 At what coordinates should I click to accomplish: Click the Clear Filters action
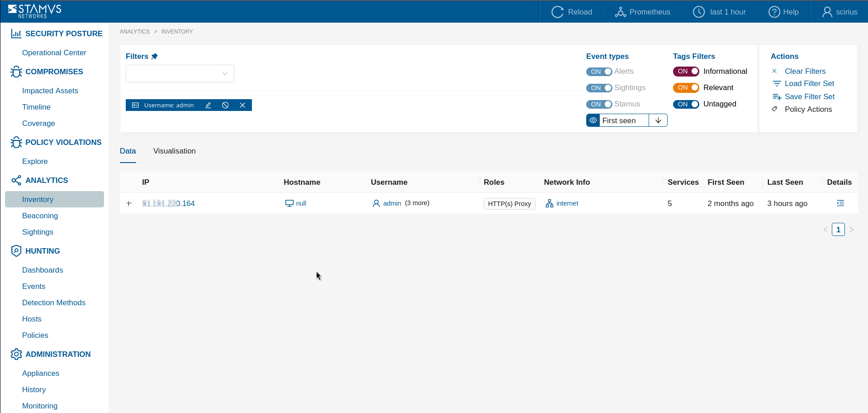[805, 71]
